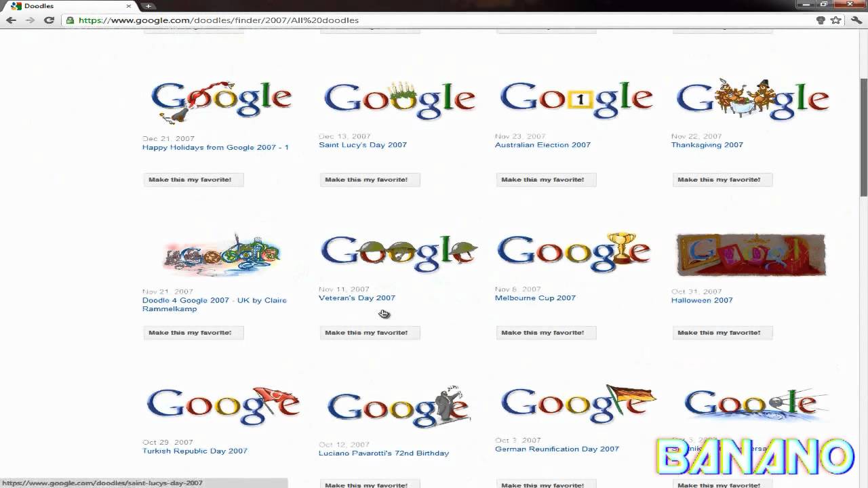The height and width of the screenshot is (488, 868).
Task: Click the browser Forward arrow
Action: coord(30,20)
